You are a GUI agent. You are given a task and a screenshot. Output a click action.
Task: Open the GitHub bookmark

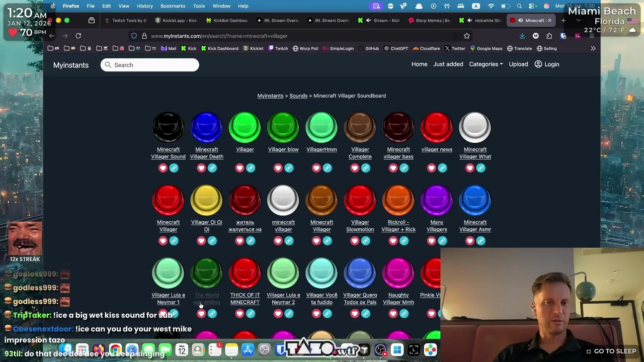coord(369,48)
